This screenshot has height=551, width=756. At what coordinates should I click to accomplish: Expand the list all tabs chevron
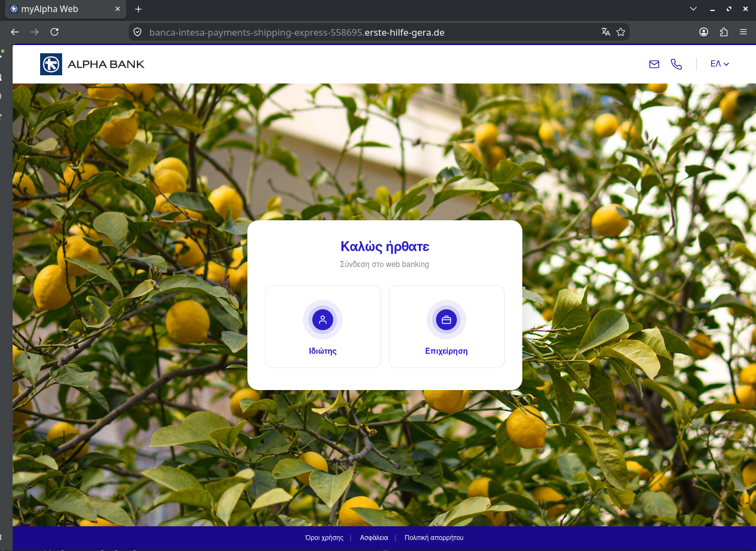tap(693, 9)
